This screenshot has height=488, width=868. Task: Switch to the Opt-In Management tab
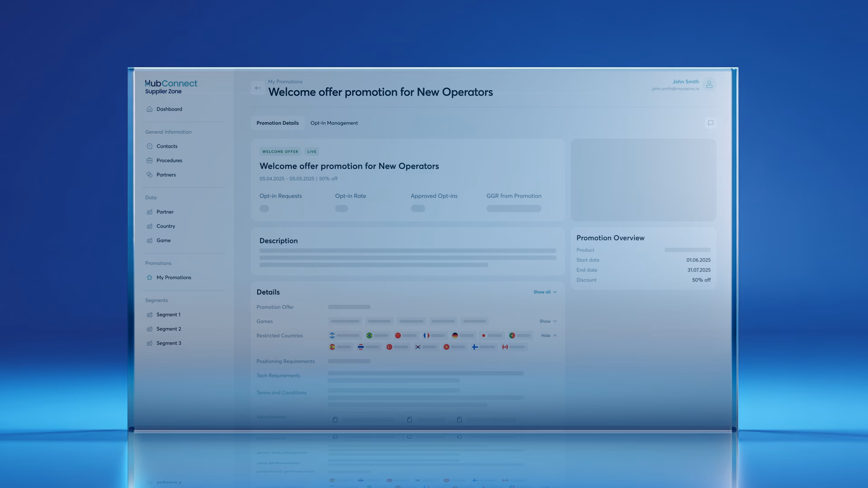click(x=334, y=123)
